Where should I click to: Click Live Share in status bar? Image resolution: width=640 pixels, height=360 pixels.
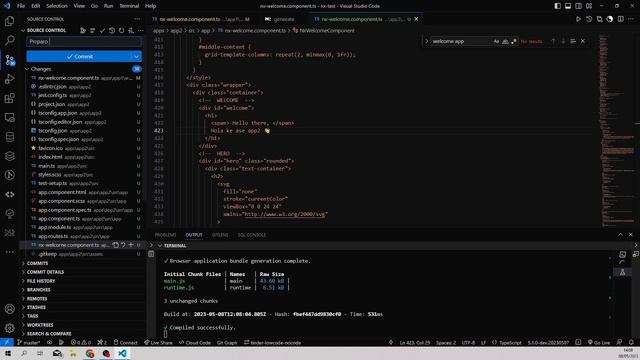158,342
